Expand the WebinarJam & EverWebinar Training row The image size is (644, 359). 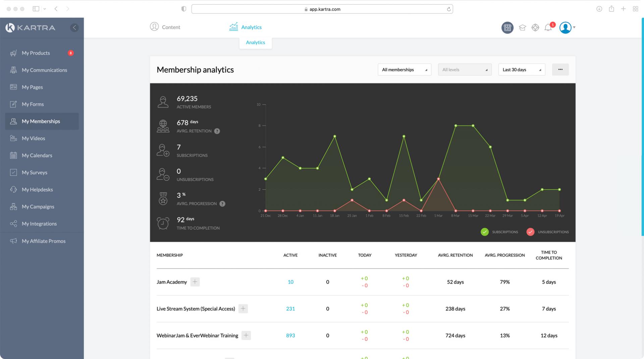(x=246, y=336)
